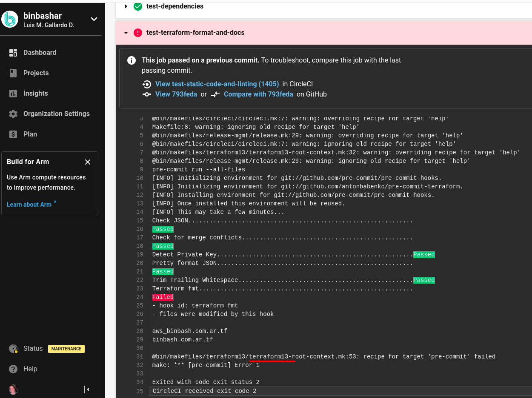Click the binbash organization logo
This screenshot has height=398, width=532.
[9, 19]
